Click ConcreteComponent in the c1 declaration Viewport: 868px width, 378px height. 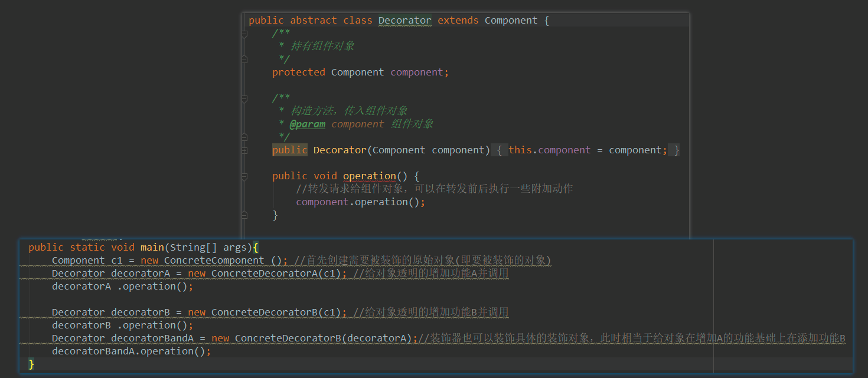pos(214,261)
